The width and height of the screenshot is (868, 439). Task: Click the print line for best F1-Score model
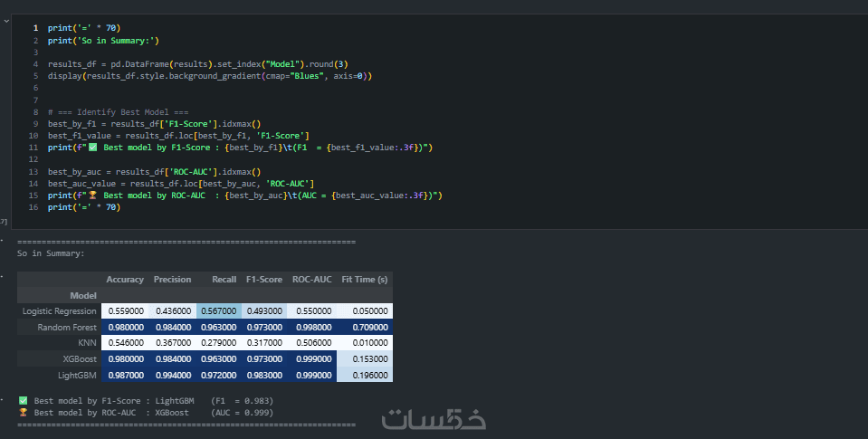240,148
